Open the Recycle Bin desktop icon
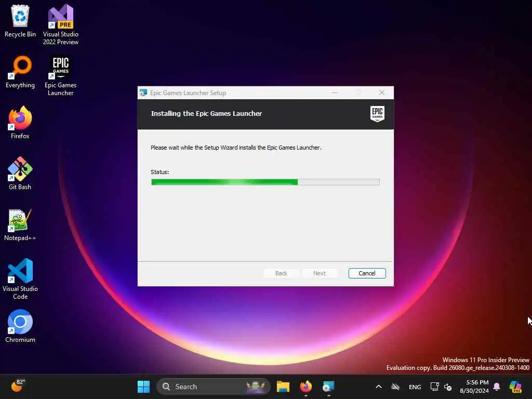 coord(20,21)
